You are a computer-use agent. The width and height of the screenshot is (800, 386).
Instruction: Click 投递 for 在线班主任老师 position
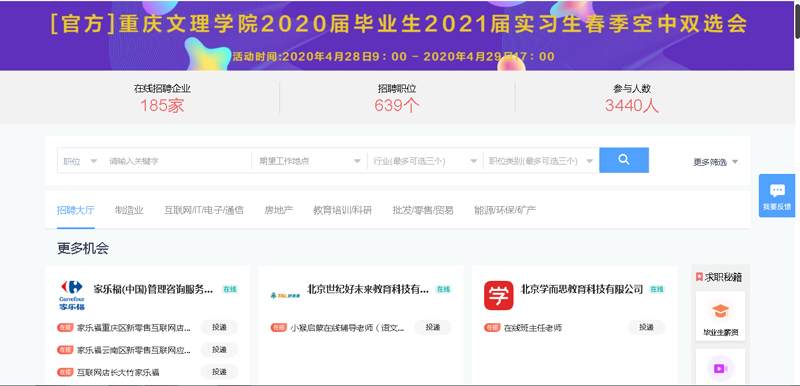click(646, 327)
